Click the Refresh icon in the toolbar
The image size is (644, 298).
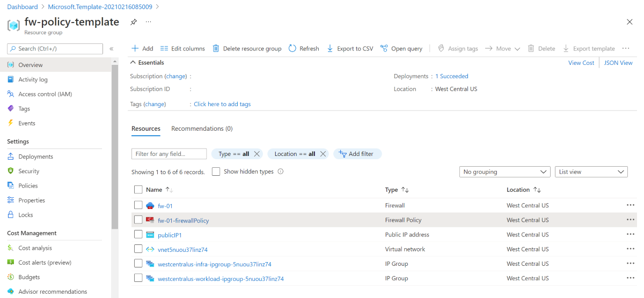(x=292, y=48)
